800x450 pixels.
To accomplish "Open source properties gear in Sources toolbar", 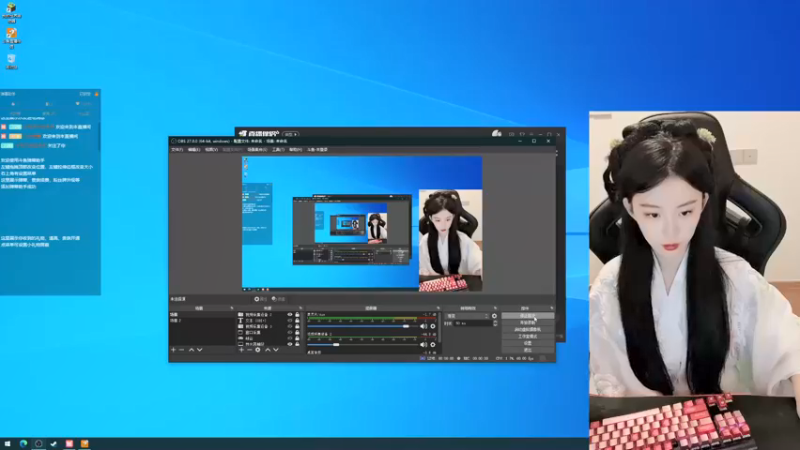I will point(258,350).
